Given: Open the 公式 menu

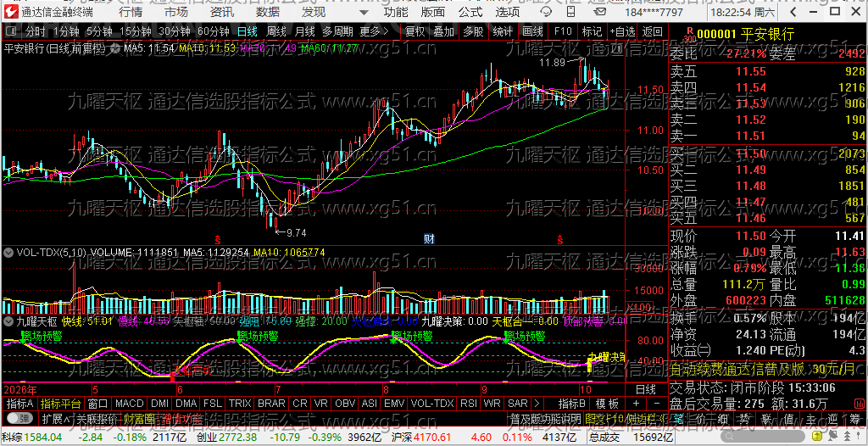Looking at the screenshot, I should (x=470, y=12).
